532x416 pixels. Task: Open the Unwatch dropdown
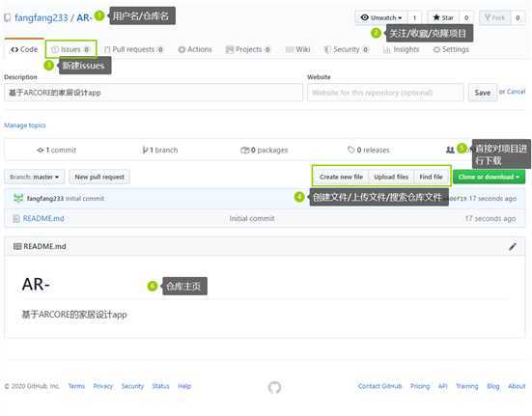381,17
